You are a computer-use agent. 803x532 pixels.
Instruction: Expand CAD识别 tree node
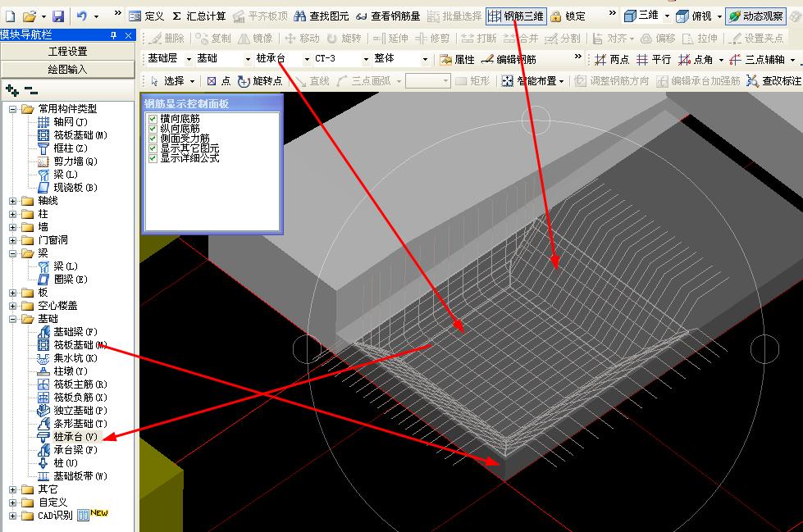13,516
